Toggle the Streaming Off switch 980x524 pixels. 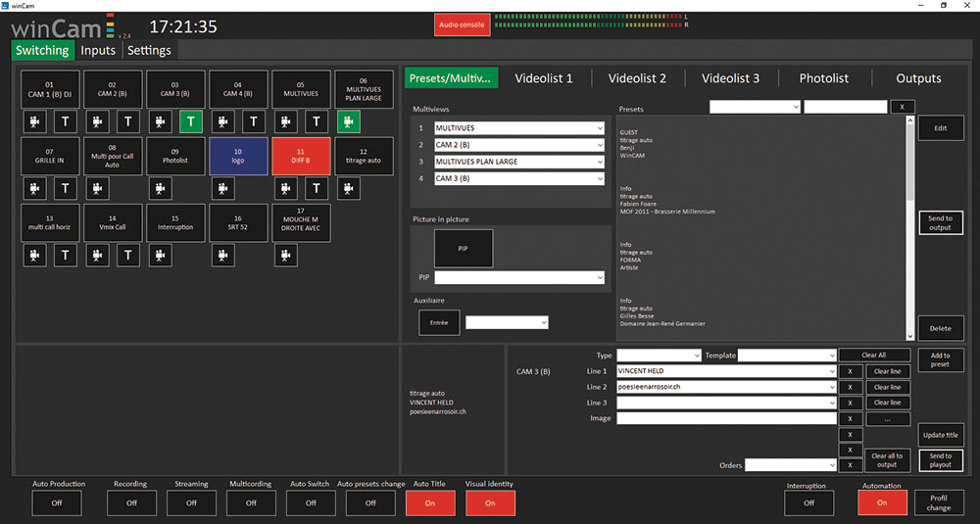coord(191,502)
